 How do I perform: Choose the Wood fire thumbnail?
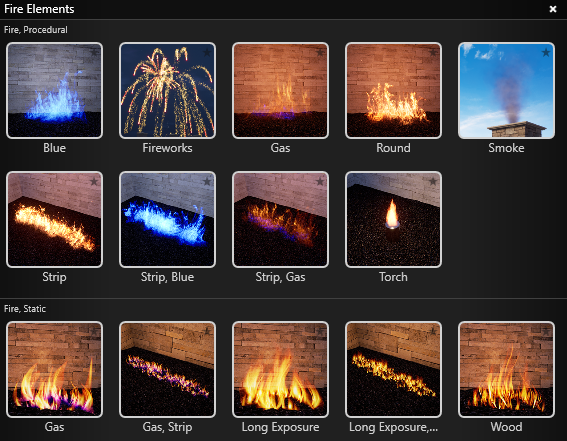pyautogui.click(x=506, y=369)
